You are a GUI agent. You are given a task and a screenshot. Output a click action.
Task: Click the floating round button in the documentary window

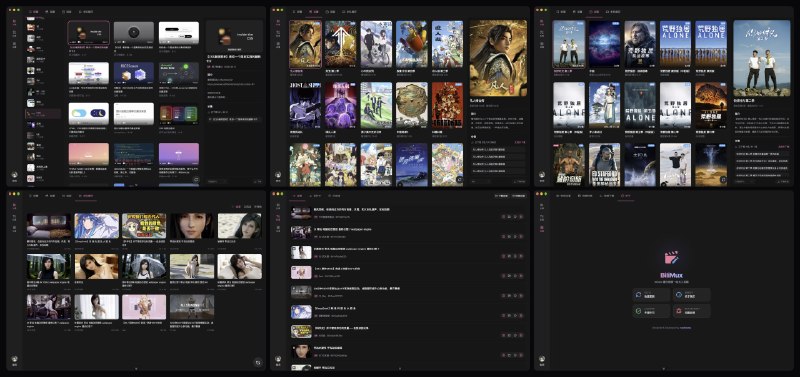click(x=723, y=180)
